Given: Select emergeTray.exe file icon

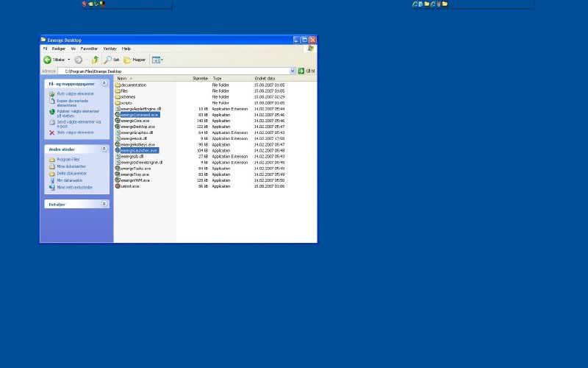Looking at the screenshot, I should pyautogui.click(x=118, y=174).
